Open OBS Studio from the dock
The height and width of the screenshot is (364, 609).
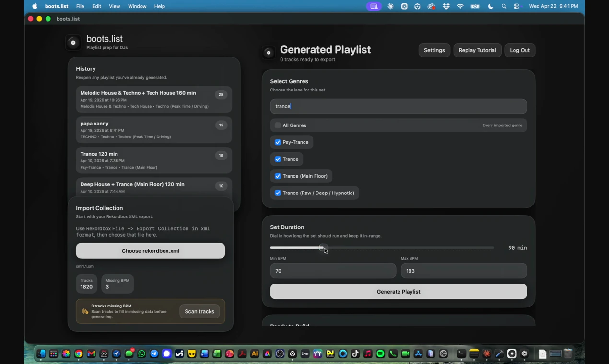point(280,353)
